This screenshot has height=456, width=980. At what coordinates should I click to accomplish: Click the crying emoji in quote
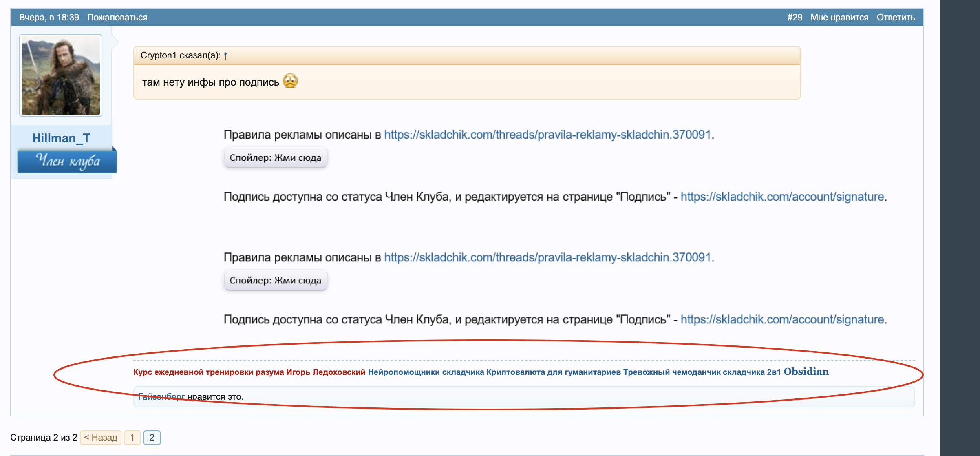click(290, 81)
